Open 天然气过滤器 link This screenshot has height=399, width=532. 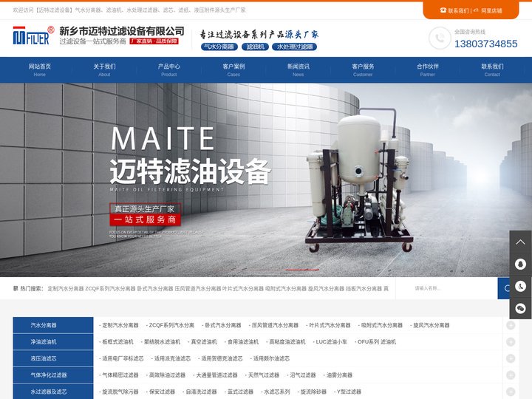point(264,375)
